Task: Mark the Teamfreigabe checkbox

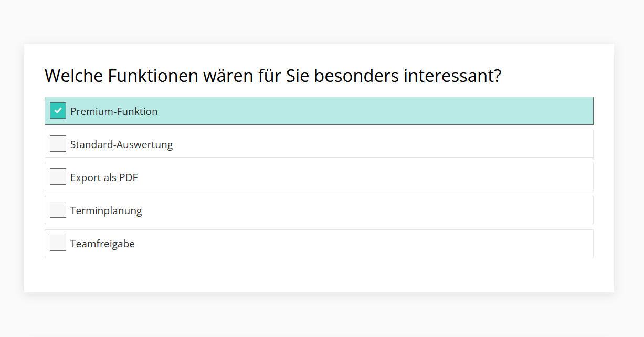Action: (x=58, y=243)
